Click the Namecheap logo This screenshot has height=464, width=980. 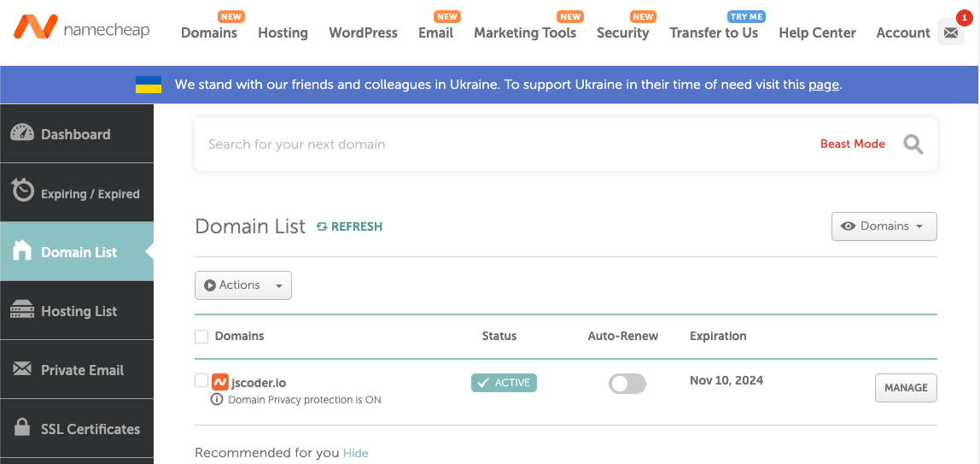81,28
